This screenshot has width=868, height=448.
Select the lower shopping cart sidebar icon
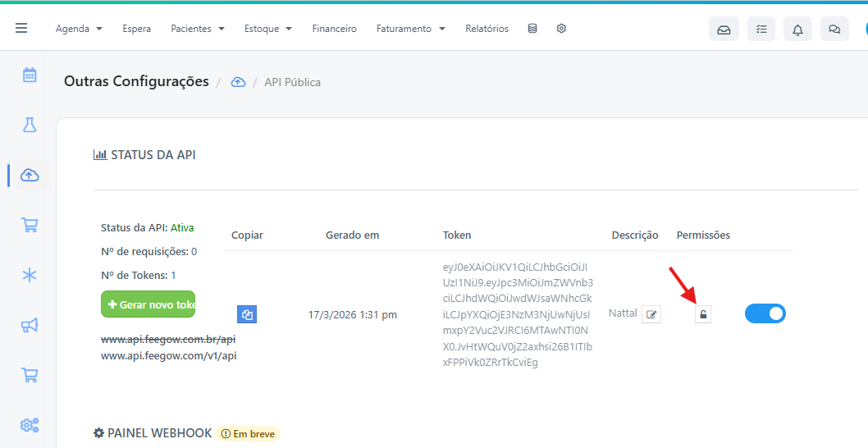click(30, 375)
